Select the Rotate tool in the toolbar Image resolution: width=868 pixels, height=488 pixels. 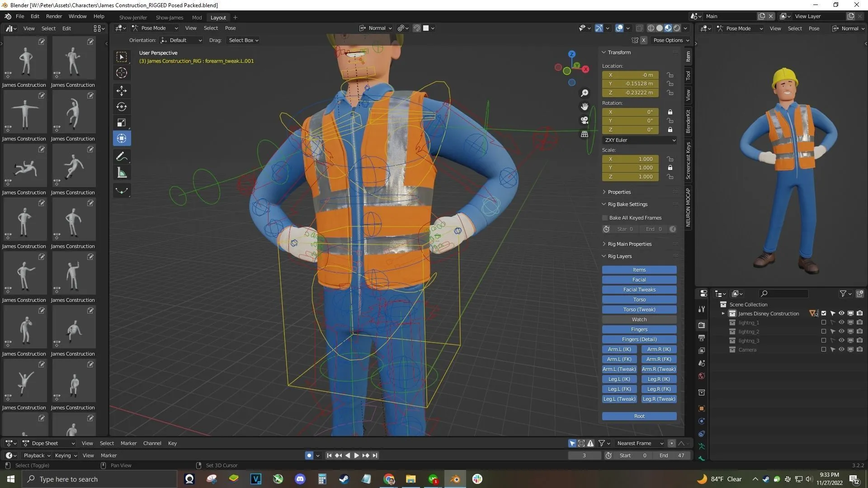pyautogui.click(x=121, y=107)
